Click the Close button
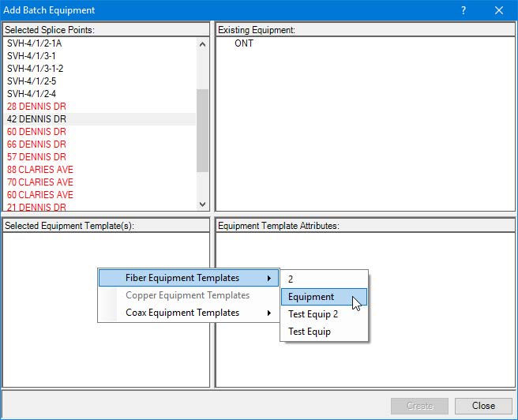The image size is (518, 420). point(483,406)
